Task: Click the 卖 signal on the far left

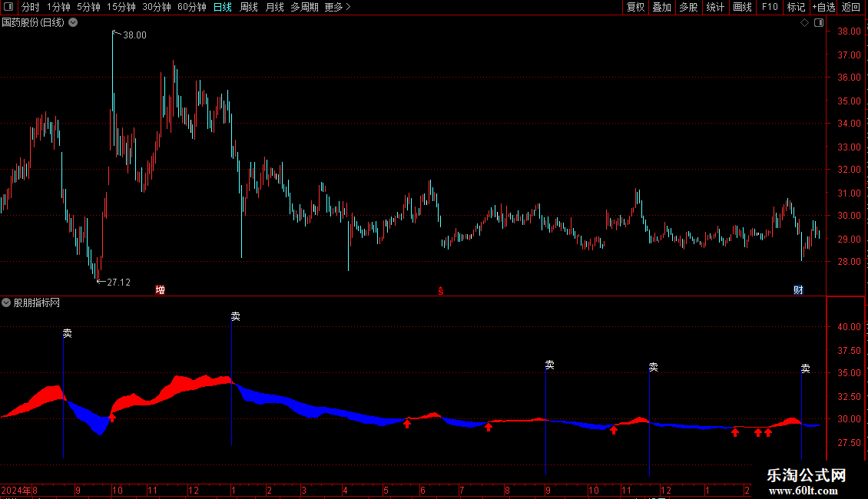Action: point(67,334)
